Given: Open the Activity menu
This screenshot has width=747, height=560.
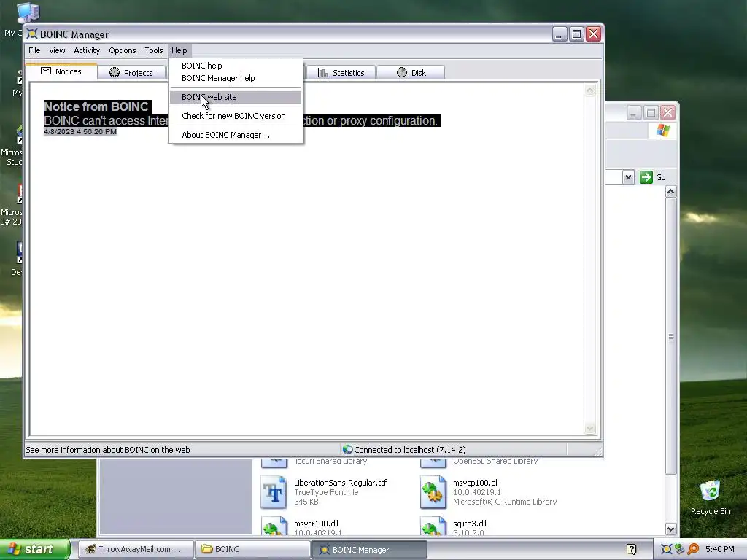Looking at the screenshot, I should pos(87,50).
